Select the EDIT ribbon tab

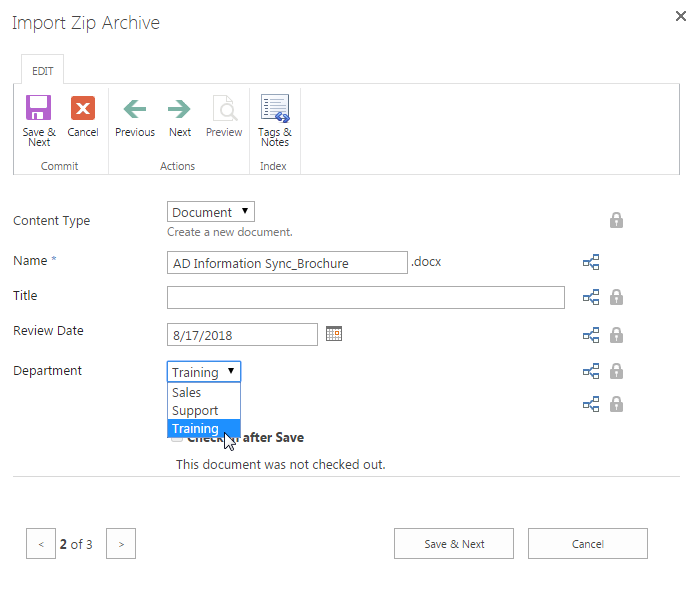(x=42, y=71)
